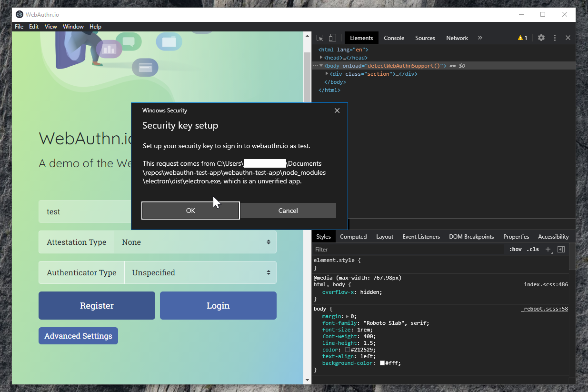Viewport: 588px width, 392px height.
Task: Click the WebAuthn.io favicon in title bar
Action: 20,14
